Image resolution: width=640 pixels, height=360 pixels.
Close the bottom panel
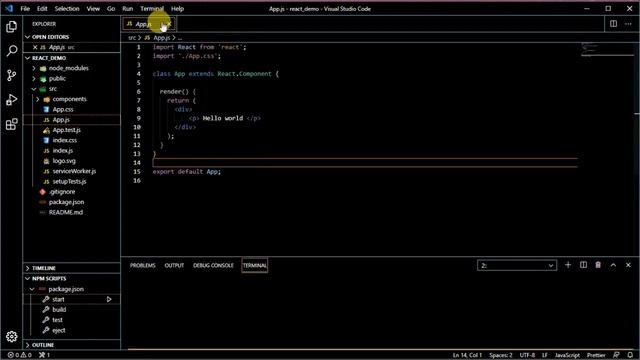pyautogui.click(x=628, y=265)
